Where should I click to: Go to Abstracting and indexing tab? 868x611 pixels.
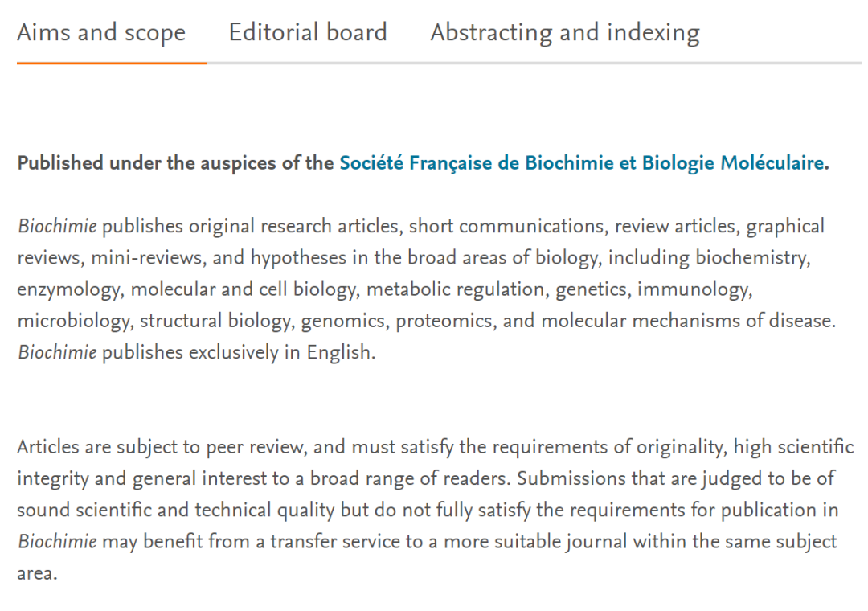pos(565,32)
